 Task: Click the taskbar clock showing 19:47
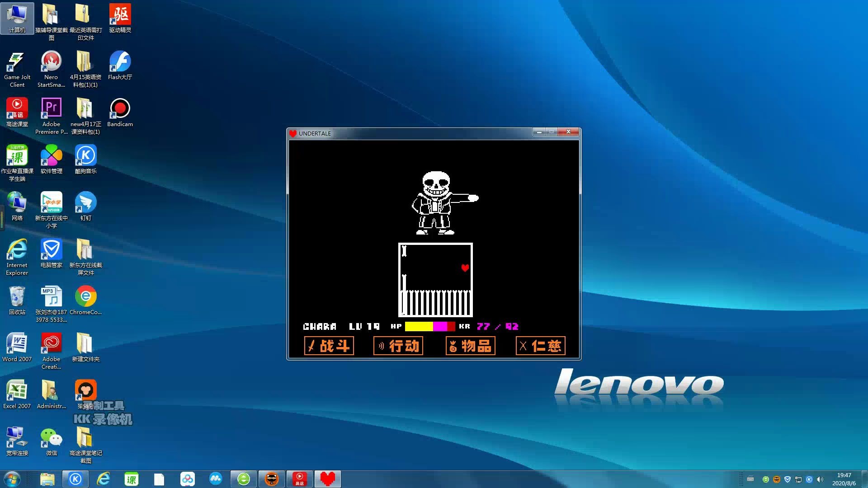coord(844,479)
